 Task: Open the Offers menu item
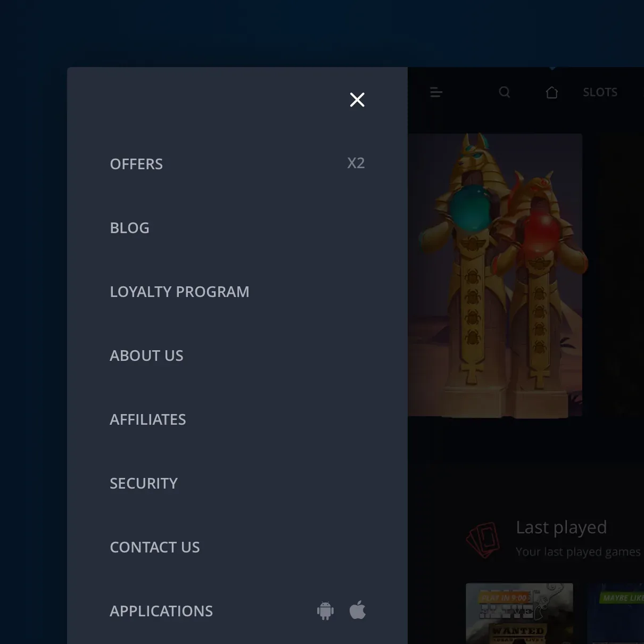click(136, 164)
